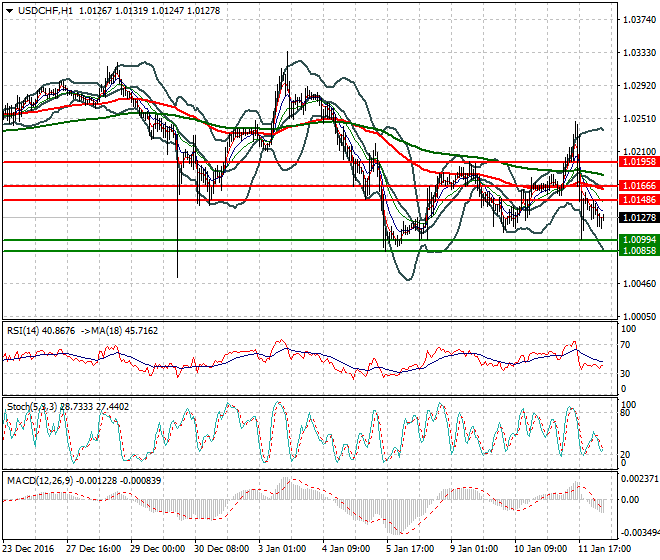Click the green 1.00994 support label
The image size is (660, 560).
pyautogui.click(x=639, y=240)
